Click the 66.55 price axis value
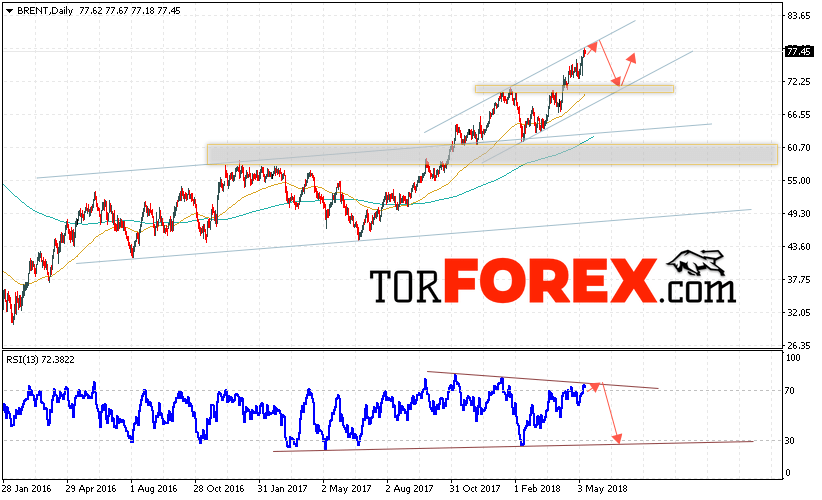 (799, 115)
